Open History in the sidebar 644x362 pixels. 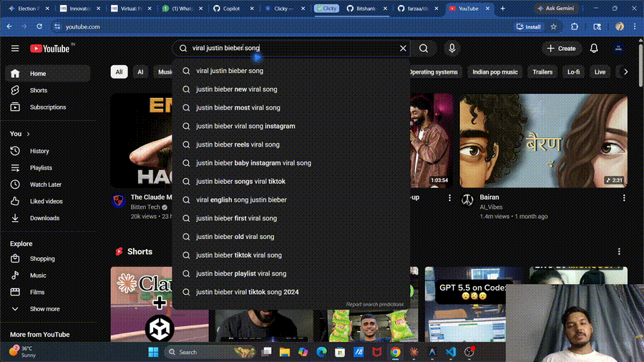tap(47, 151)
